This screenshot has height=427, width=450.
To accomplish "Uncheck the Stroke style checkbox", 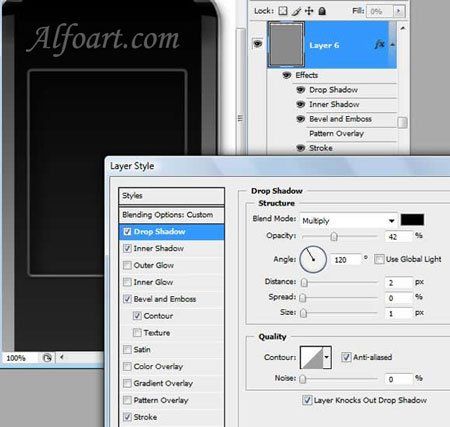I will (127, 417).
